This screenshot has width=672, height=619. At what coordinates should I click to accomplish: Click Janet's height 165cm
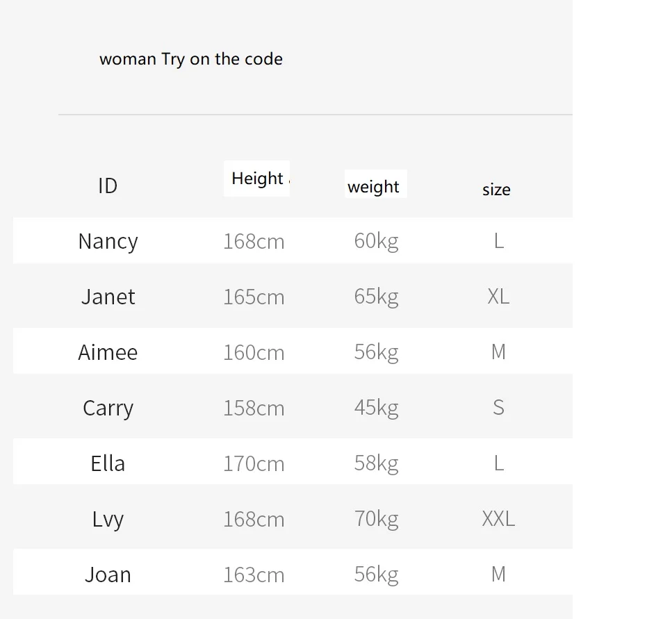pos(254,297)
